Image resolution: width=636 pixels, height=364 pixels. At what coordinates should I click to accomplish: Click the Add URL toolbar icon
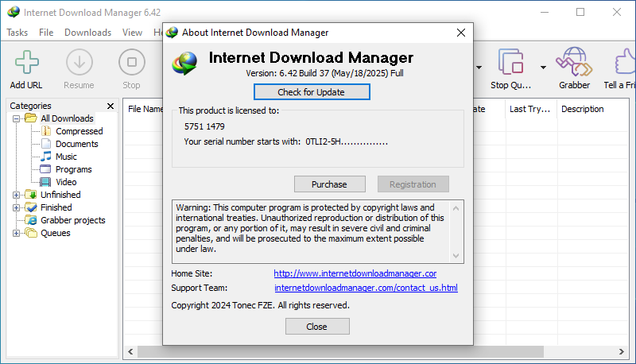click(x=27, y=63)
